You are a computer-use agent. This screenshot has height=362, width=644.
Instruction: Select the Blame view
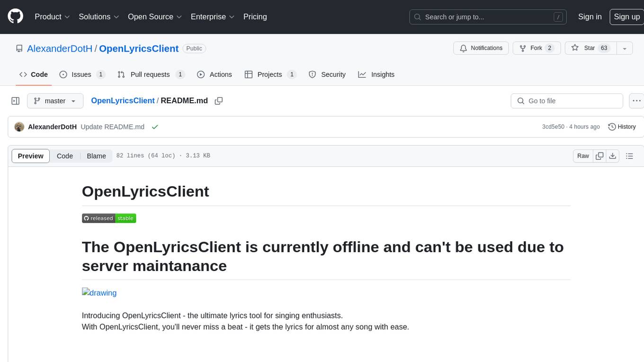tap(97, 156)
